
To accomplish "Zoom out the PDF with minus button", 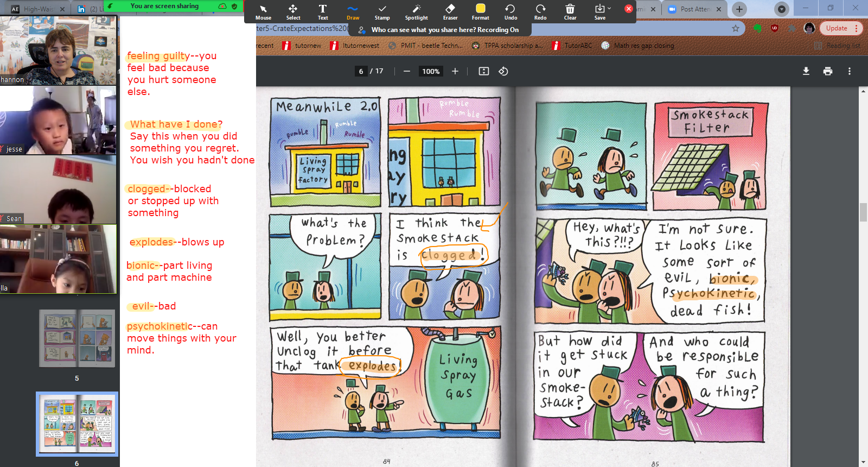I will pos(407,71).
